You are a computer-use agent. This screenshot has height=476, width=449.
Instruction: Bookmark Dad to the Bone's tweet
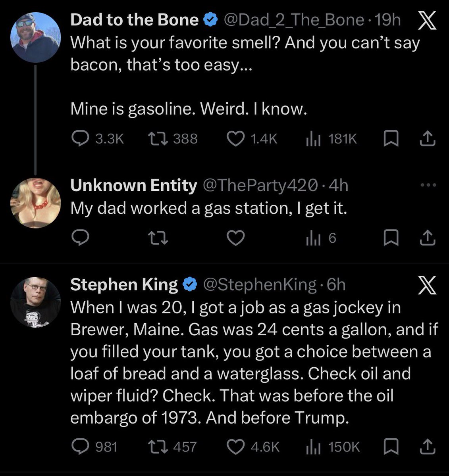(390, 138)
